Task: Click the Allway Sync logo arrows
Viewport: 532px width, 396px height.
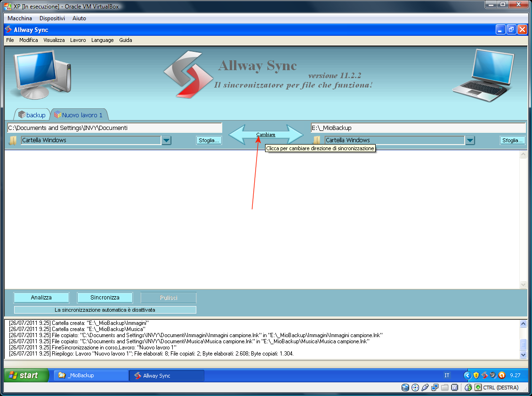Action: 188,75
